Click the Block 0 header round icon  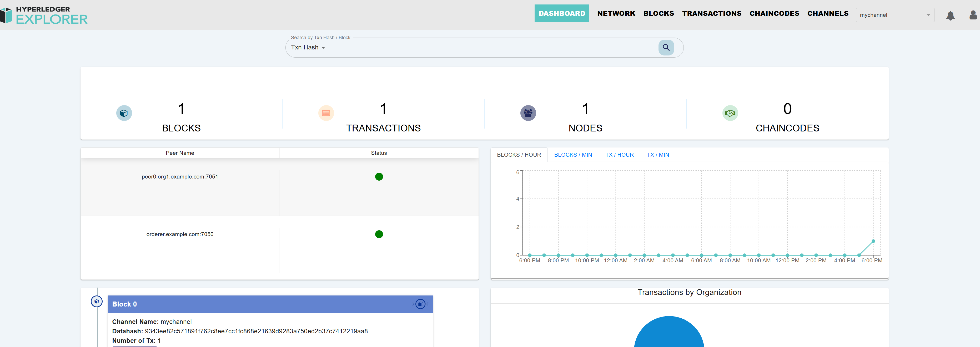420,304
